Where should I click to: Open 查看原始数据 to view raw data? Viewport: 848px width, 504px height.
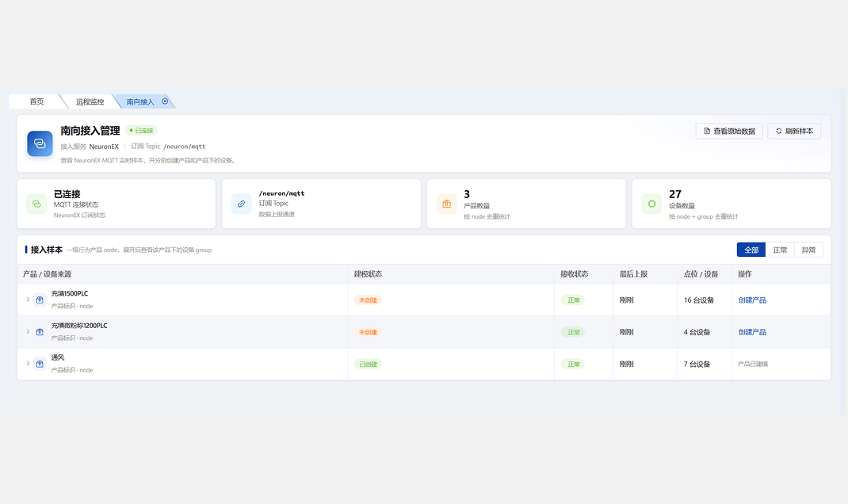[729, 131]
